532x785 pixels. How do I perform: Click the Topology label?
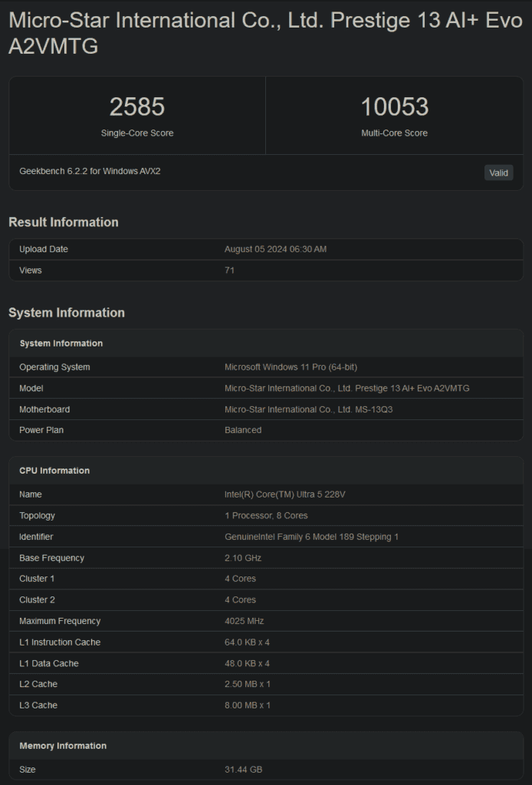click(37, 516)
